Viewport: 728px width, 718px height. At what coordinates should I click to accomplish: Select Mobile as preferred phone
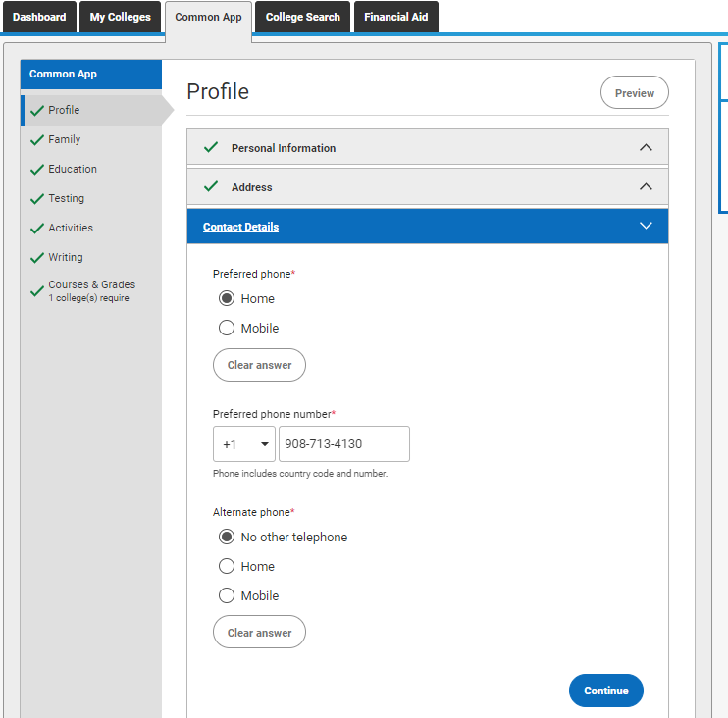[227, 328]
